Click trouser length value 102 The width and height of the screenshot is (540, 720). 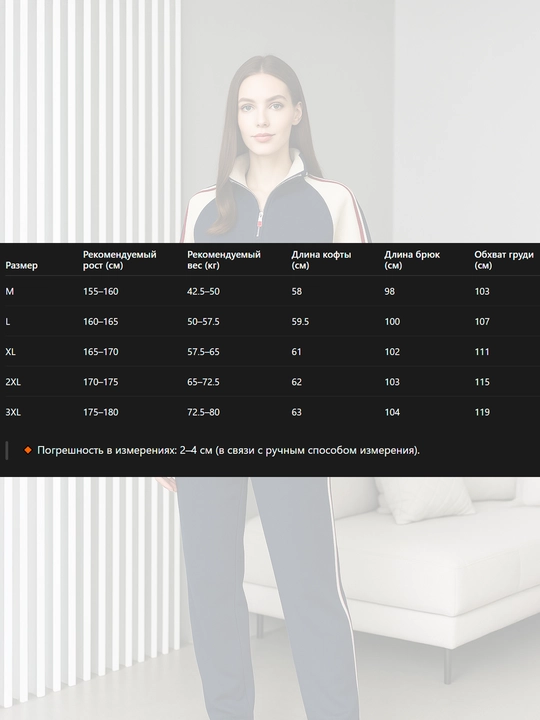(392, 352)
